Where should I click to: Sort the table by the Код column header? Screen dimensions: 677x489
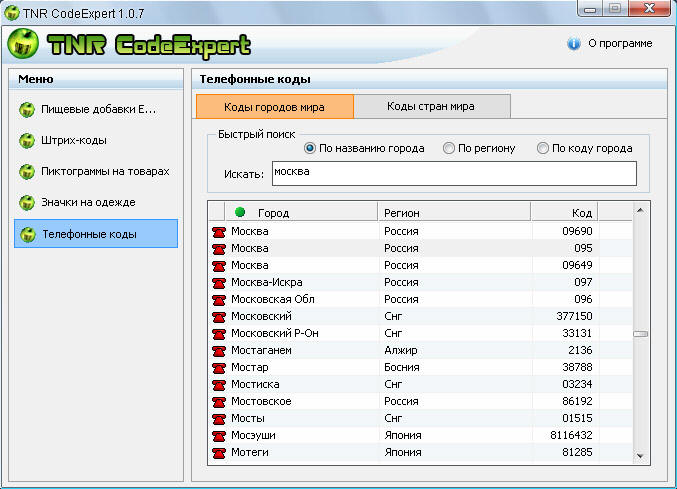tap(565, 212)
